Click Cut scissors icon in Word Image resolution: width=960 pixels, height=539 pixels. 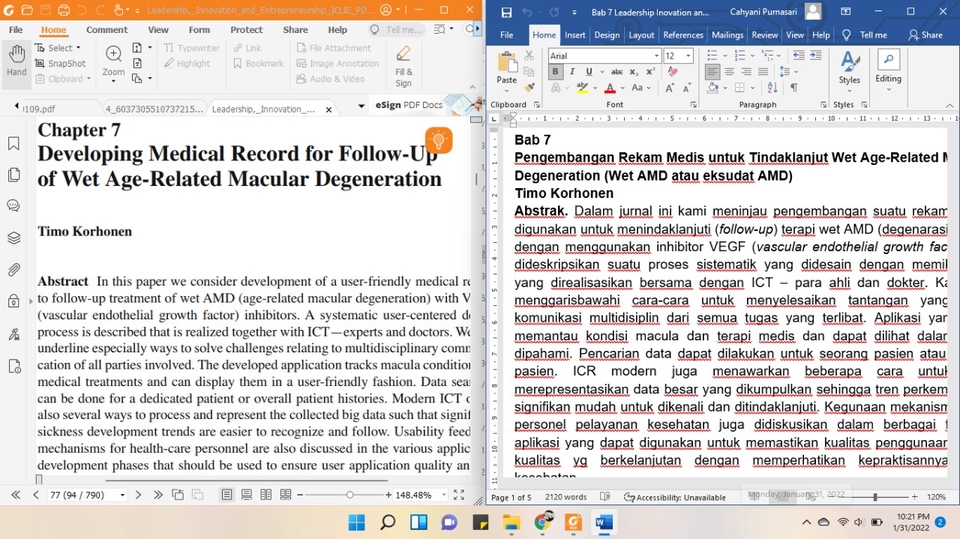pyautogui.click(x=529, y=56)
